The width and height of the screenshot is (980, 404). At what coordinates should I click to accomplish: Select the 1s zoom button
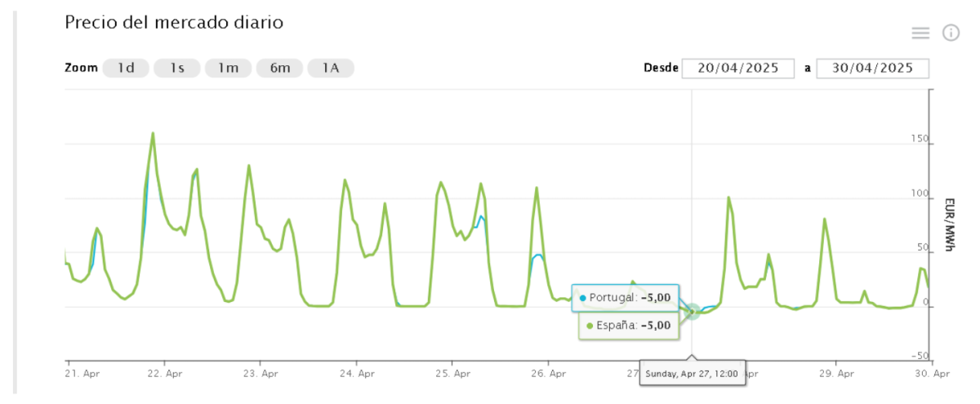pyautogui.click(x=177, y=68)
